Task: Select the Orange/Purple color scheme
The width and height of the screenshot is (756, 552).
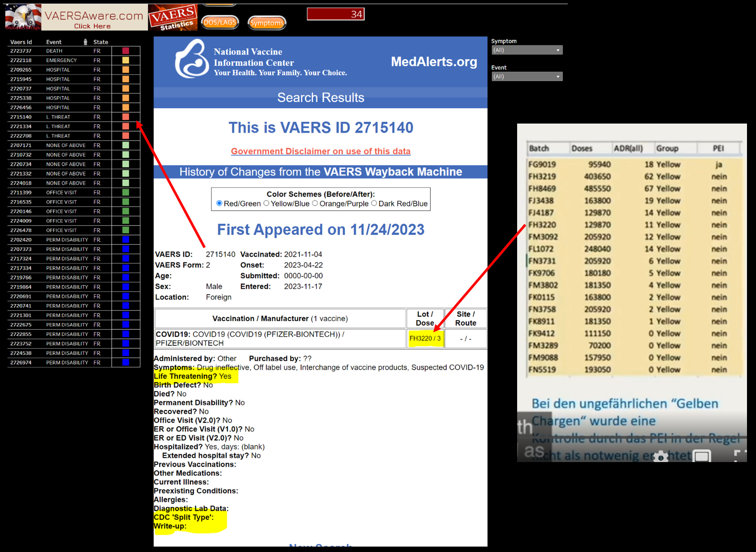Action: tap(315, 203)
